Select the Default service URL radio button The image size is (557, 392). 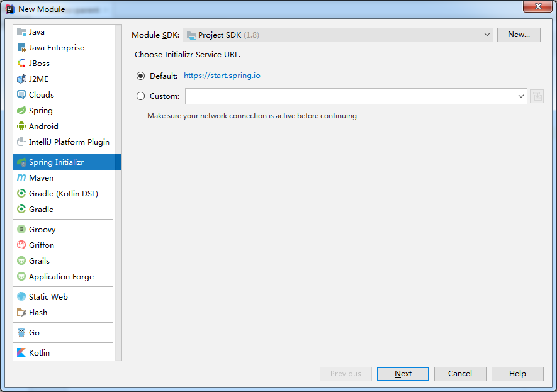tap(141, 76)
